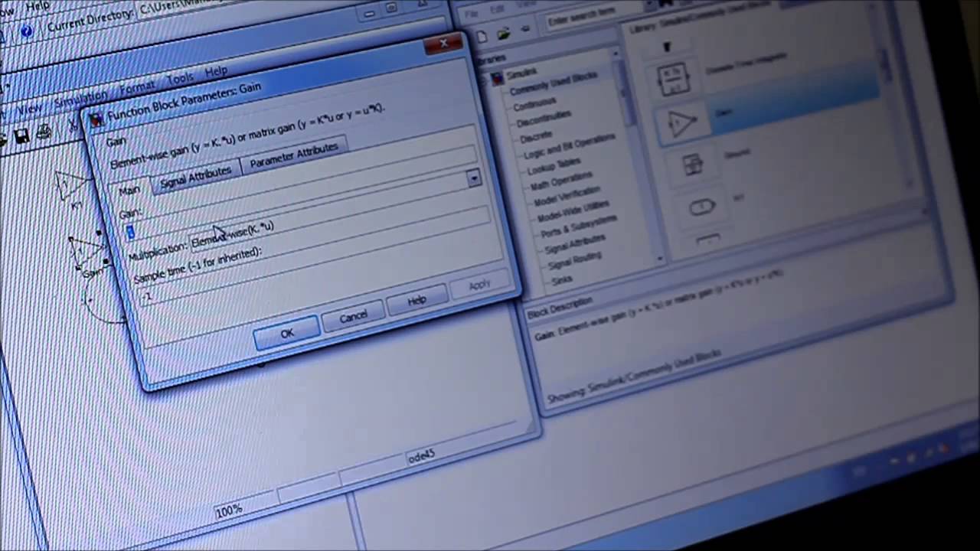Open the View menu in model window
The width and height of the screenshot is (980, 551).
coord(29,109)
